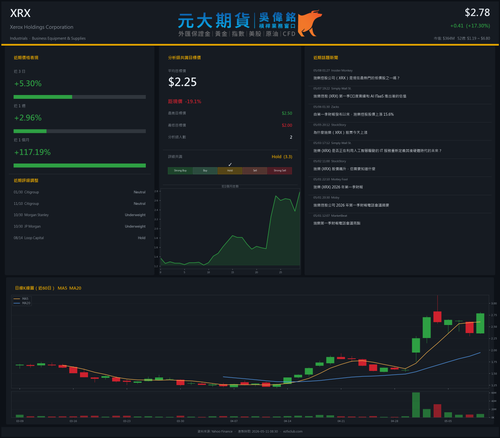The image size is (500, 438).
Task: Click the Loop Capital Hold rating label
Action: pyautogui.click(x=142, y=238)
